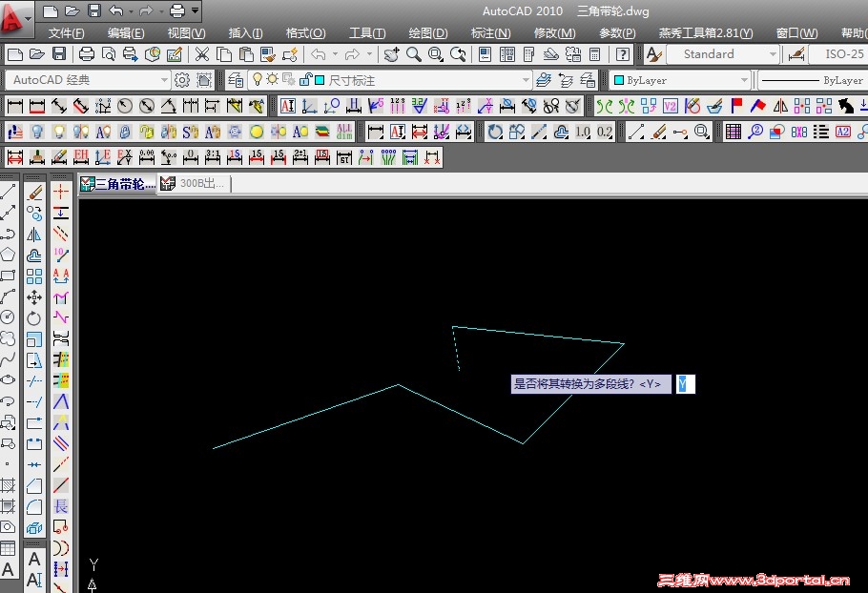The width and height of the screenshot is (868, 593).
Task: Open the 文件(F) menu
Action: click(x=66, y=33)
